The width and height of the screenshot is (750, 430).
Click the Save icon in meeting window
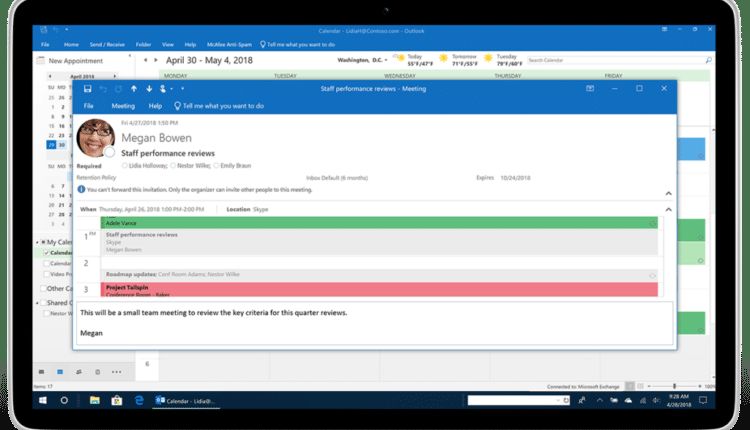pyautogui.click(x=88, y=89)
